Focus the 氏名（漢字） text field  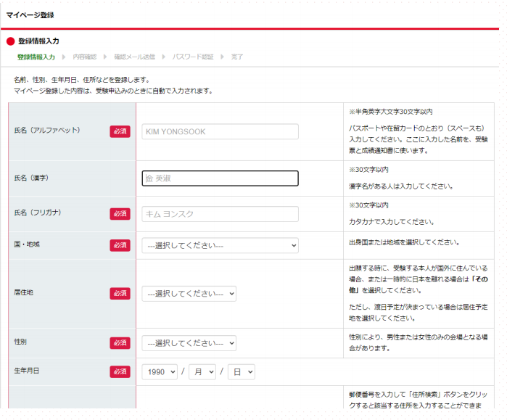click(x=220, y=178)
